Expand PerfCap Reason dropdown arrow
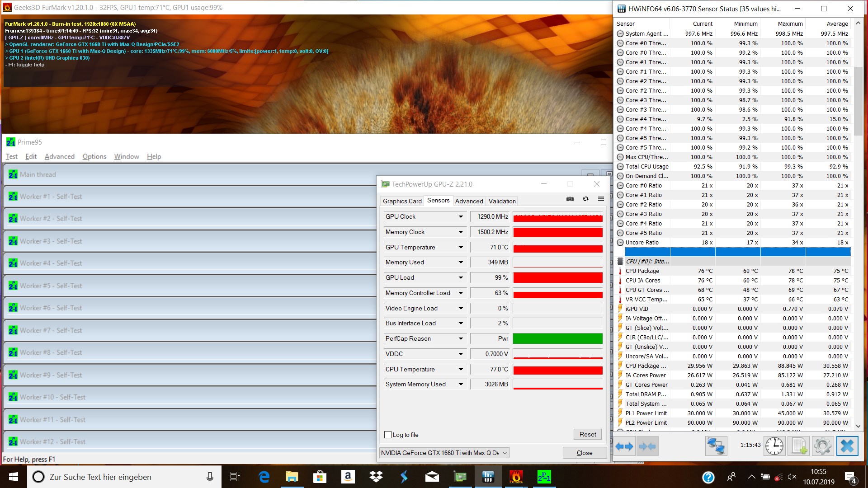Image resolution: width=868 pixels, height=488 pixels. tap(461, 339)
